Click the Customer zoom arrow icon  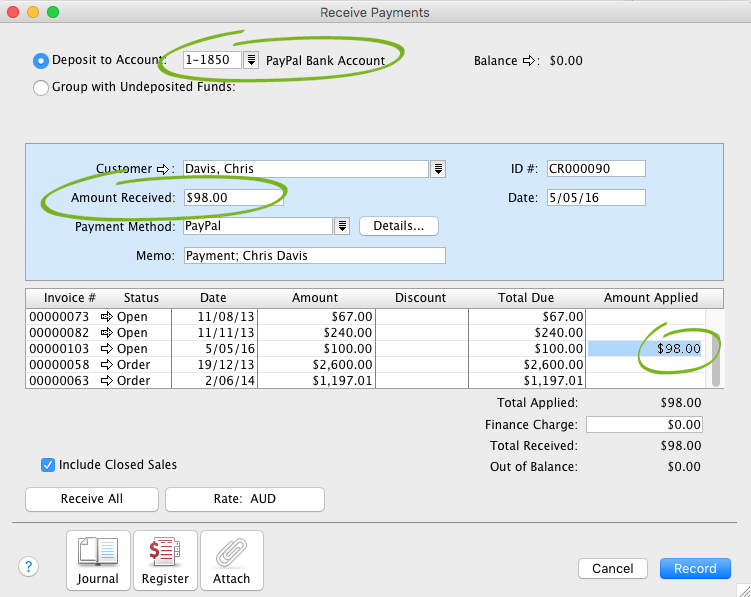tap(164, 169)
